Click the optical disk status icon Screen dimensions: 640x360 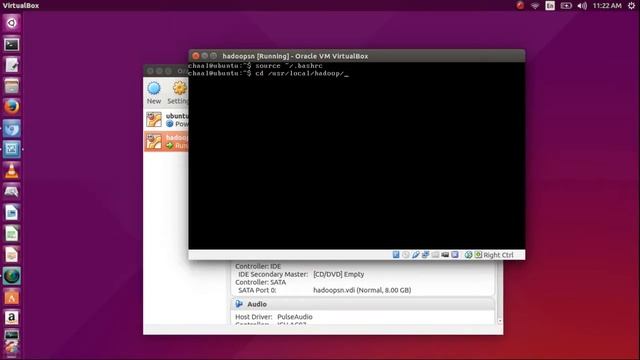[406, 255]
